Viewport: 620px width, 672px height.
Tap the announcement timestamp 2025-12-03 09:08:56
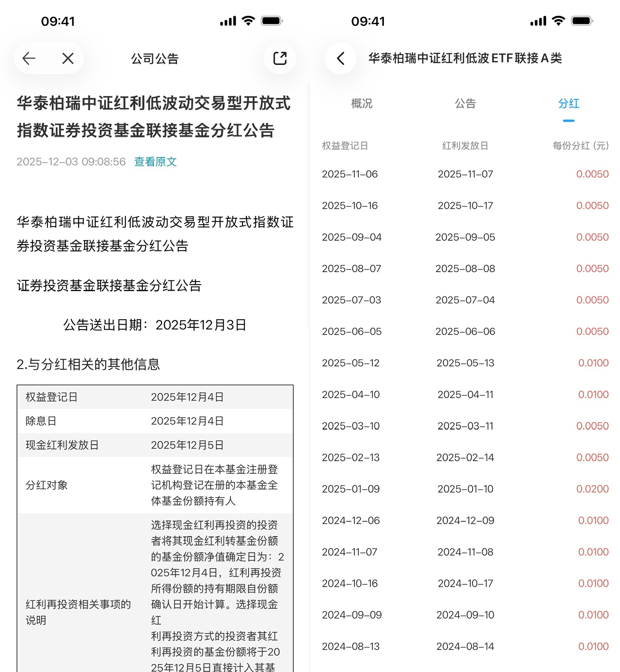pyautogui.click(x=71, y=162)
